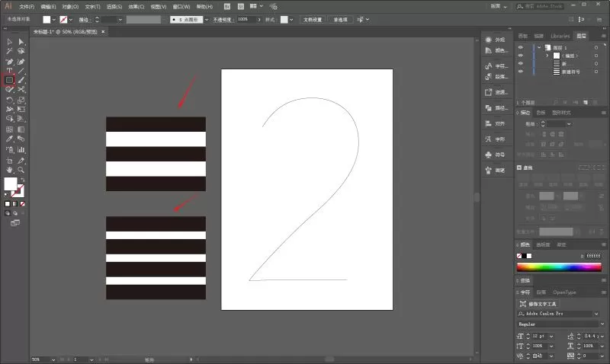The height and width of the screenshot is (364, 610).
Task: Select the Pen tool
Action: (10, 62)
